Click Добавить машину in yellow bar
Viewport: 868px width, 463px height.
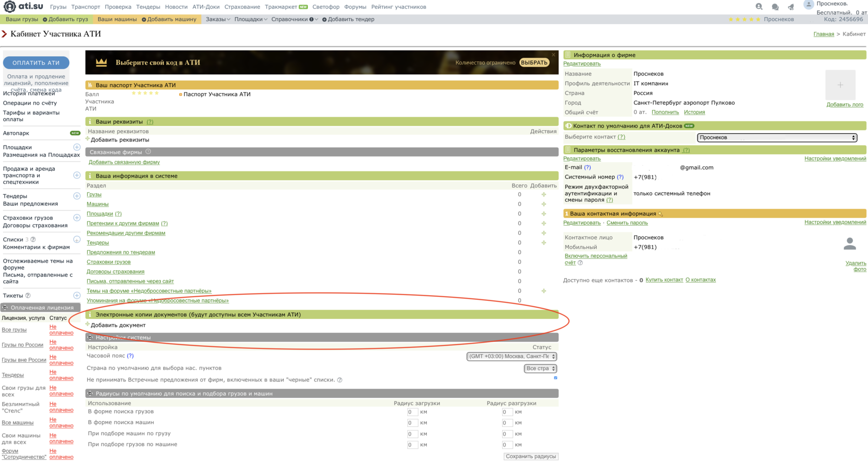pos(169,19)
